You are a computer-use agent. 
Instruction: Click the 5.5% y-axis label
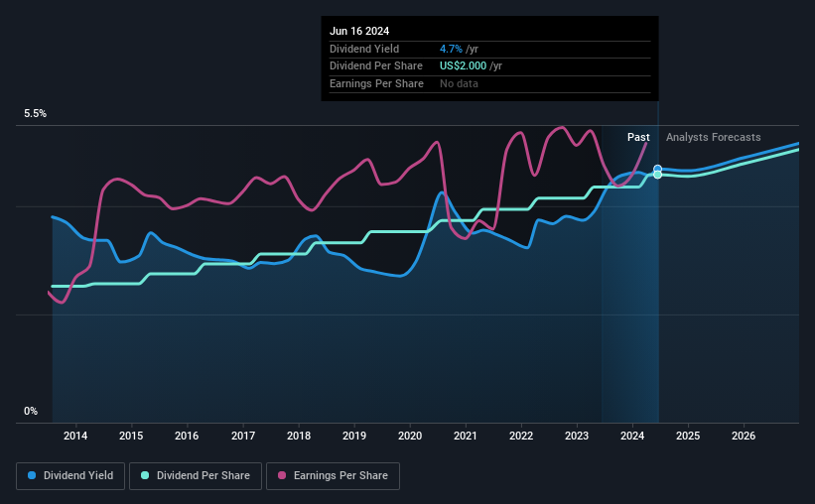click(36, 114)
